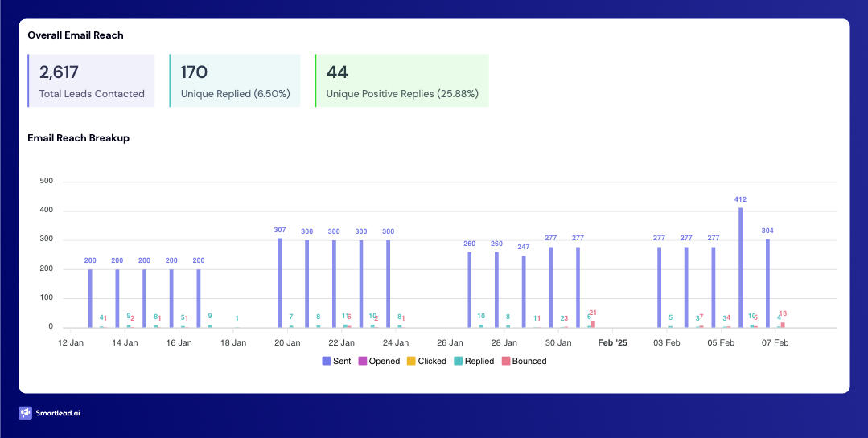
Task: Open the Unique Replied stat card
Action: pos(235,81)
